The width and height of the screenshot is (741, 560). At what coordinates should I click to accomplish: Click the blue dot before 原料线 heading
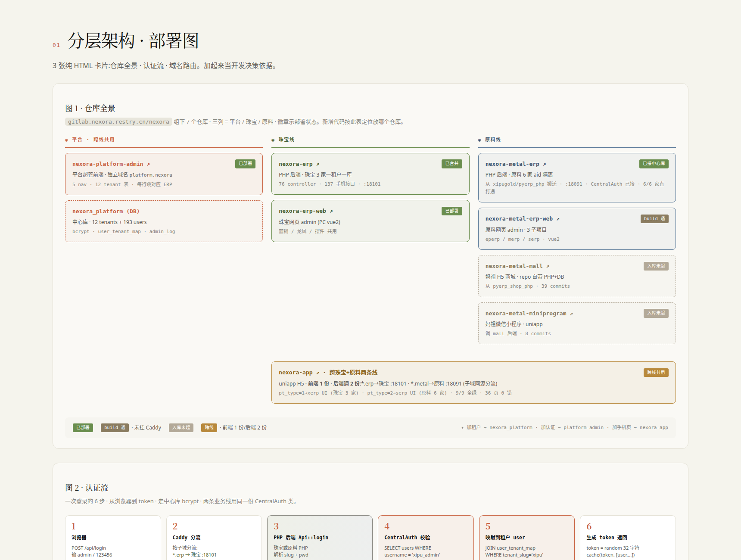(479, 140)
